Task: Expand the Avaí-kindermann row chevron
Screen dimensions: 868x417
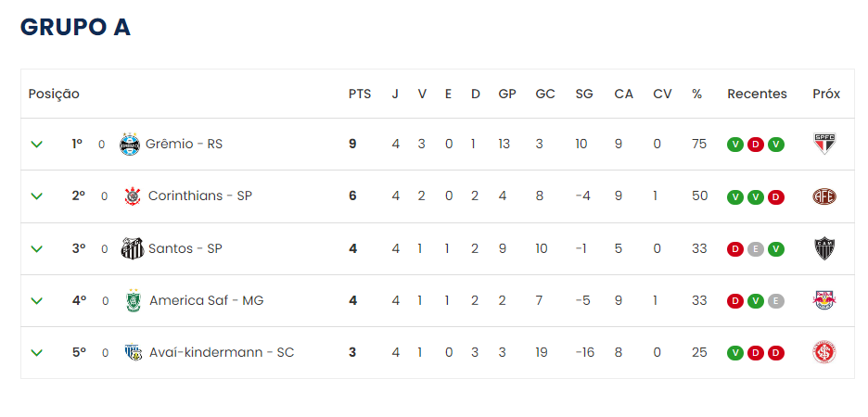Action: [x=36, y=353]
